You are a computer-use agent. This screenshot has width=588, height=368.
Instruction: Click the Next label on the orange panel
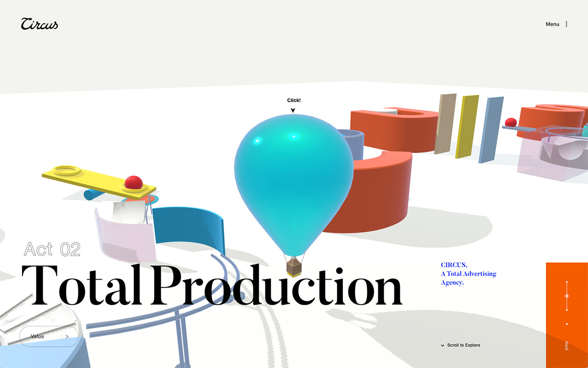point(567,345)
